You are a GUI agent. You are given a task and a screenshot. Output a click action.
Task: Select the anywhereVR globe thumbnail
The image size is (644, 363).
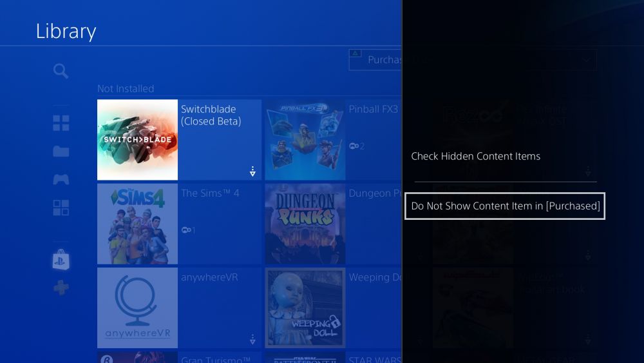pos(138,308)
